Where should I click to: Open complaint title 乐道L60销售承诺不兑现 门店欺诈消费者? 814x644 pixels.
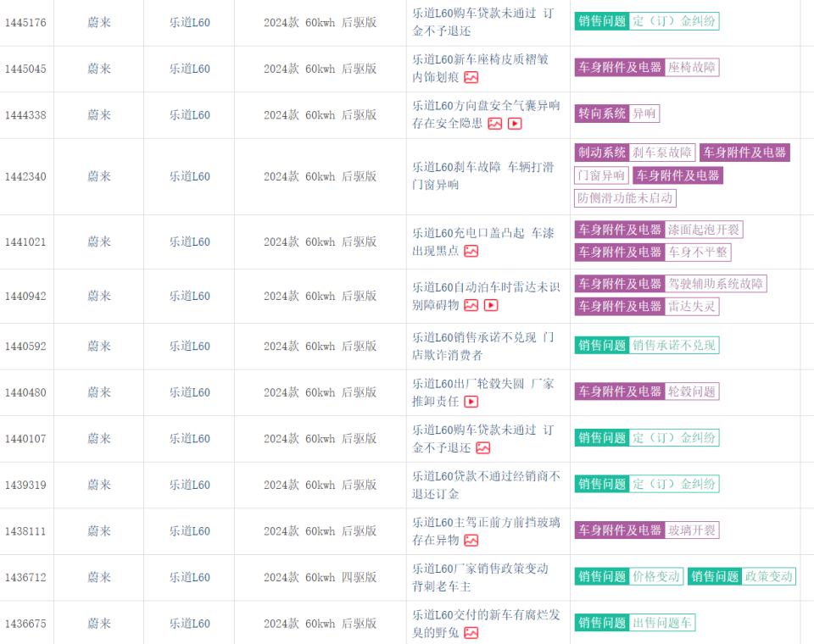(482, 346)
